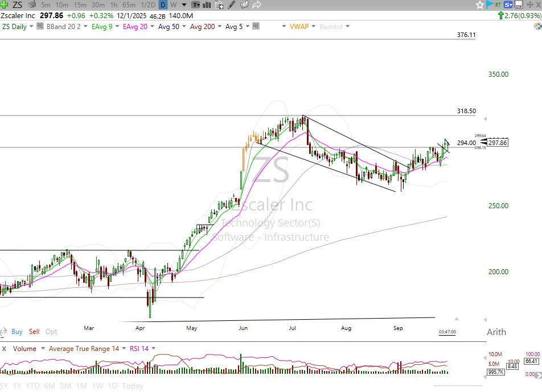Click the news/printer icon beside ZS
Screen dimensions: 542x392
click(32, 5)
